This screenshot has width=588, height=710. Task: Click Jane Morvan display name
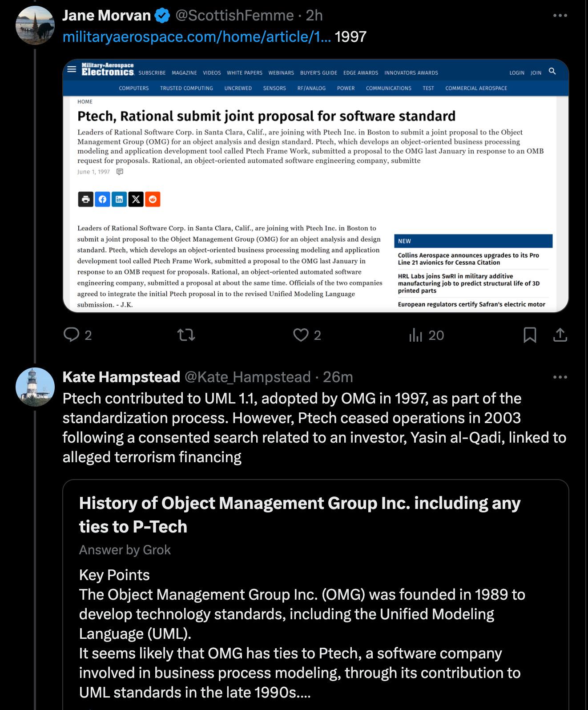pyautogui.click(x=107, y=16)
